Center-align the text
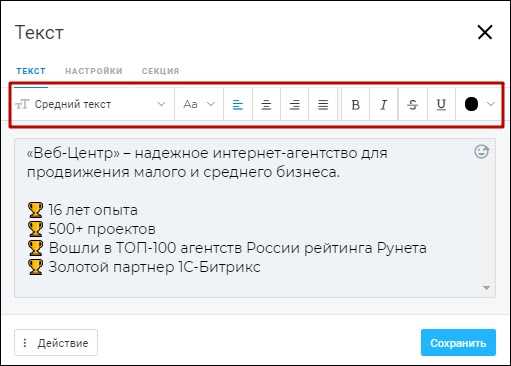Image resolution: width=511 pixels, height=366 pixels. [x=266, y=105]
